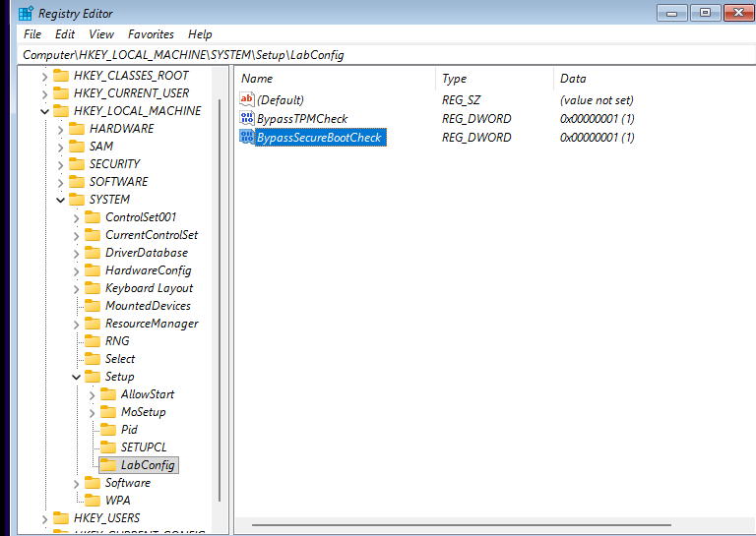Expand ControlSet001 chevron
This screenshot has height=536, width=756.
tap(76, 218)
